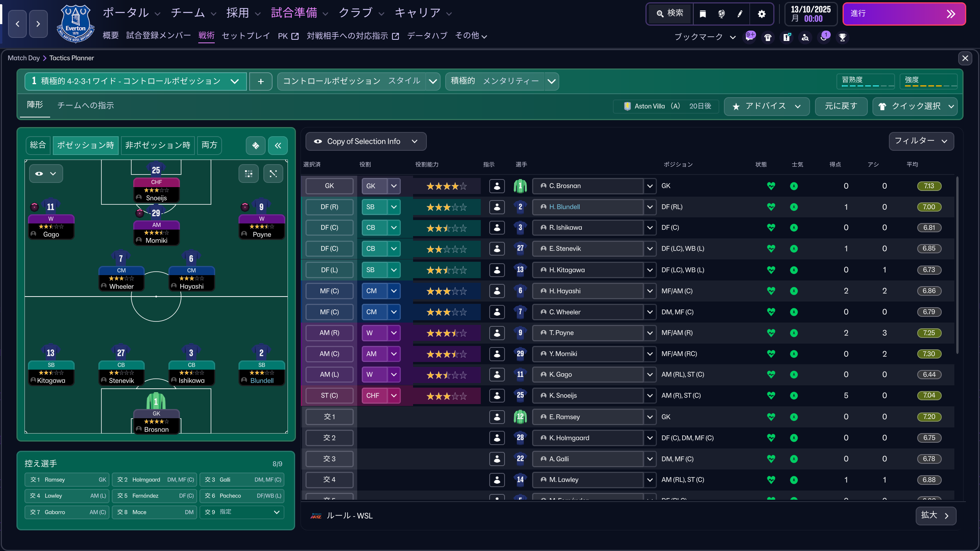Collapse the pitch panel with the double-arrow icon
The width and height of the screenshot is (980, 551).
278,145
